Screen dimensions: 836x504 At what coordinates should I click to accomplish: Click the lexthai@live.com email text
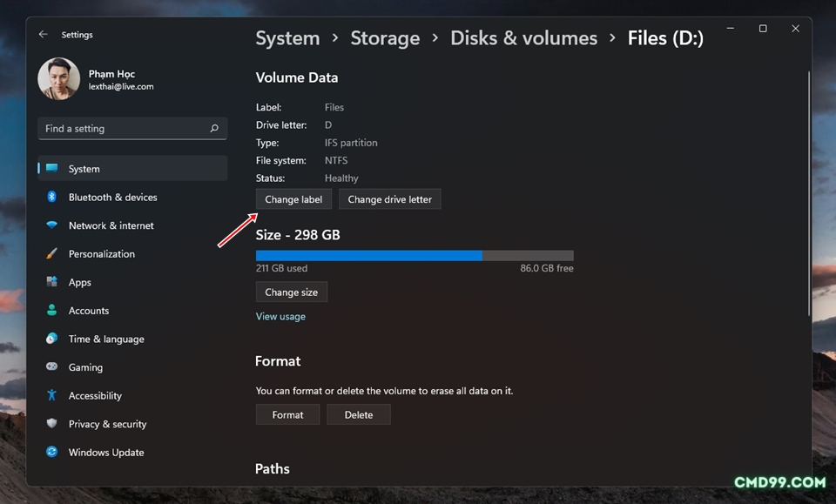pos(121,86)
